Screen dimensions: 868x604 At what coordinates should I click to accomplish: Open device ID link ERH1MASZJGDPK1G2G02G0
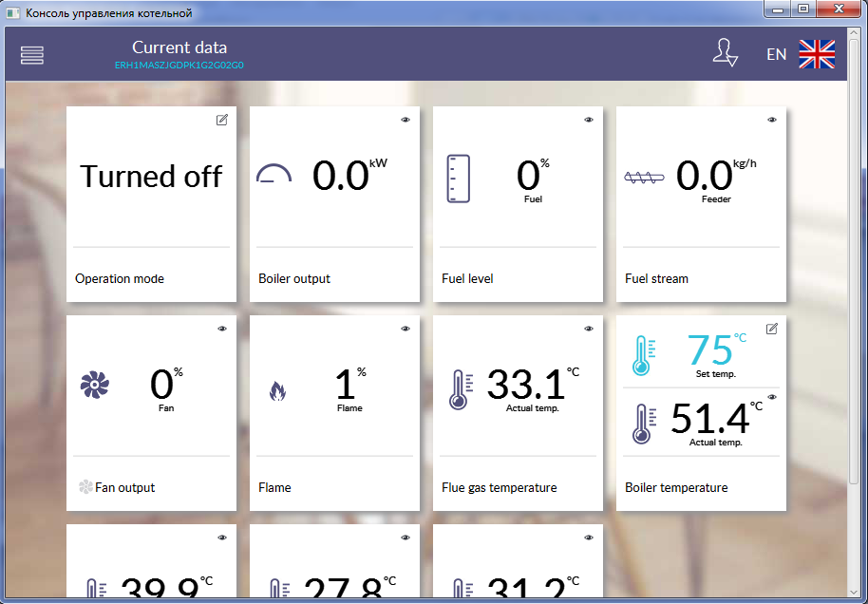[179, 65]
